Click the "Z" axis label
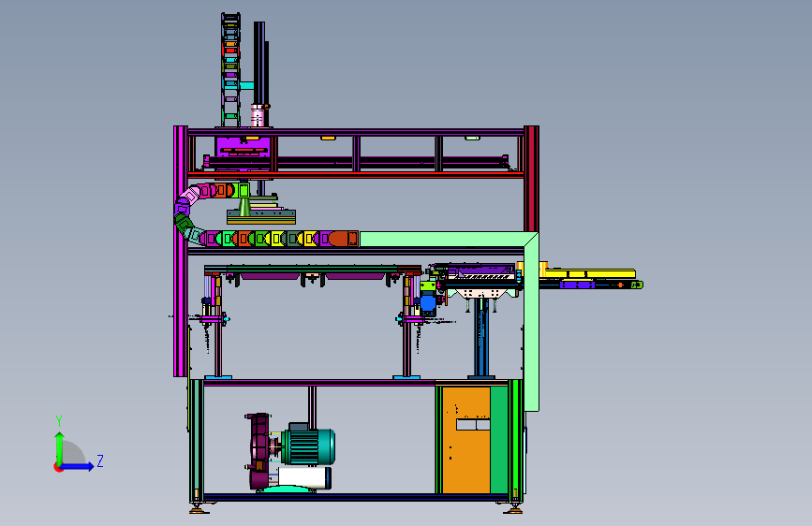Image resolution: width=812 pixels, height=526 pixels. point(100,460)
